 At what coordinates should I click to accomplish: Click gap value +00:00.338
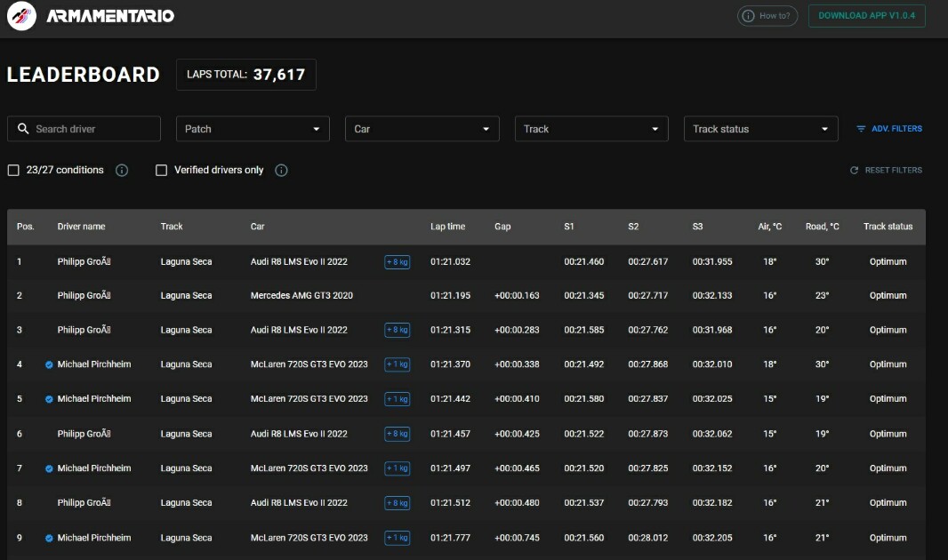pos(517,364)
